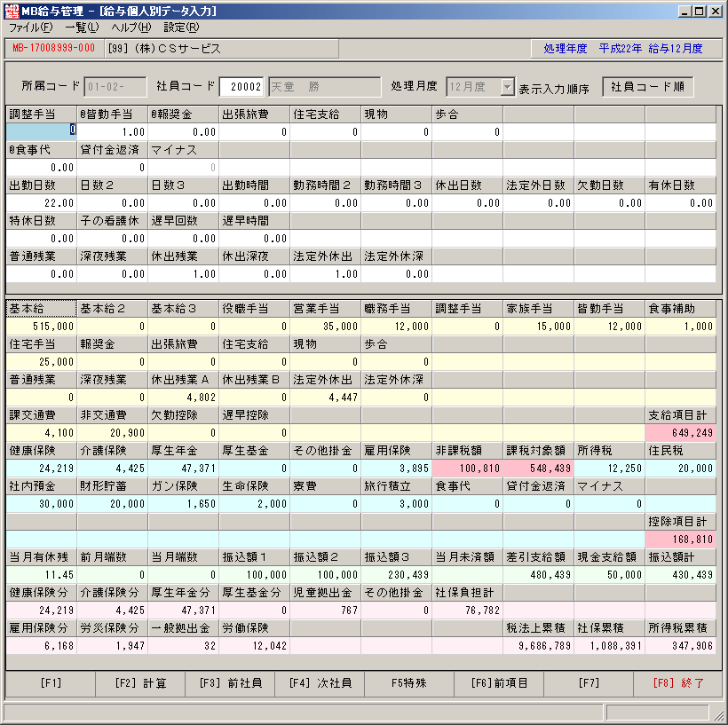Go to previous employee with [F3] 前社員
The height and width of the screenshot is (725, 728).
pos(230,683)
